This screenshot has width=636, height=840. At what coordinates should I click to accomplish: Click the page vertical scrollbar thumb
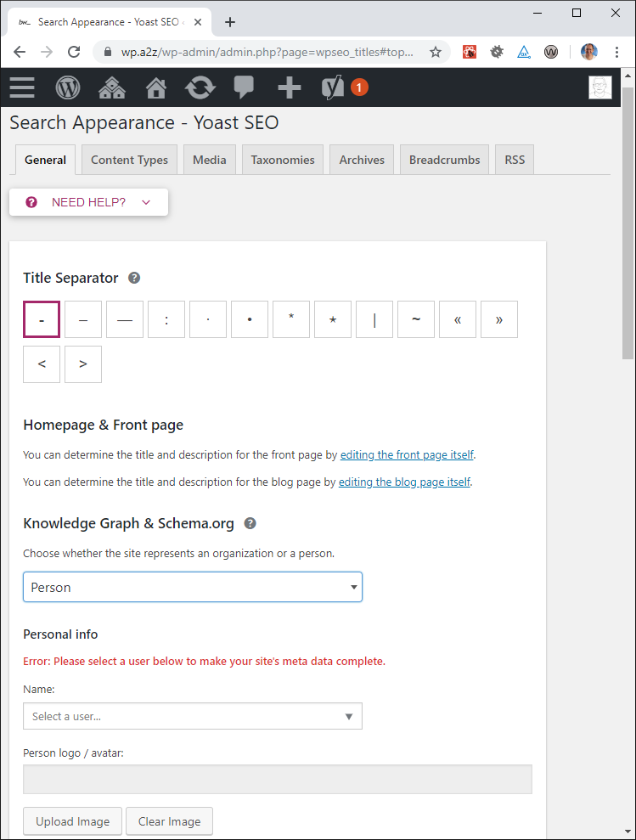[628, 223]
